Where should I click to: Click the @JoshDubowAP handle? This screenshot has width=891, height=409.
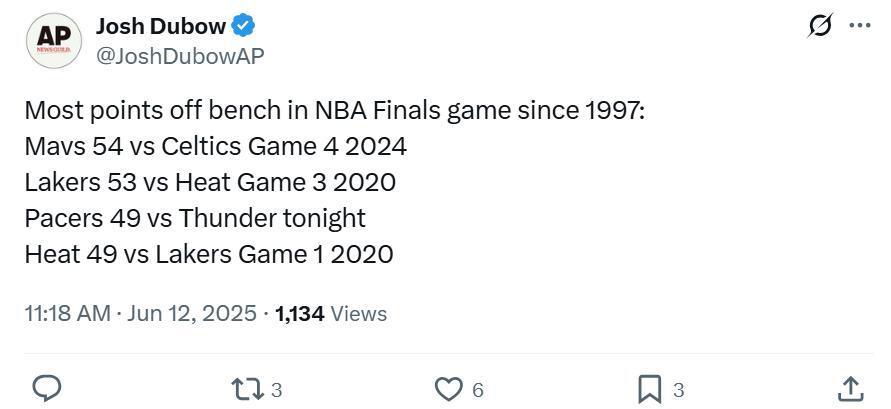click(x=180, y=56)
